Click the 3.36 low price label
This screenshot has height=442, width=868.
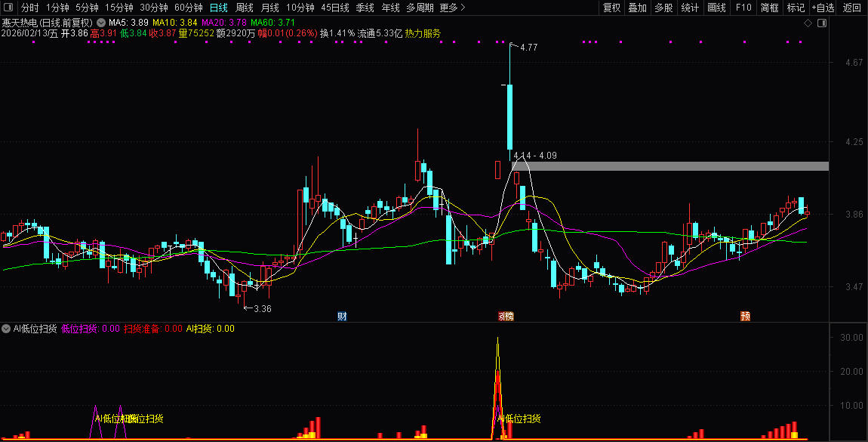pos(263,308)
